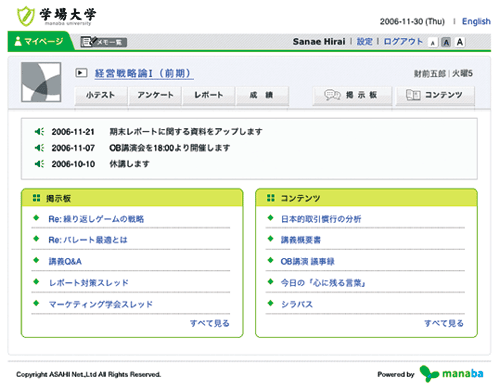This screenshot has width=500, height=390.
Task: Click the user name Sanae Hirai
Action: point(319,42)
